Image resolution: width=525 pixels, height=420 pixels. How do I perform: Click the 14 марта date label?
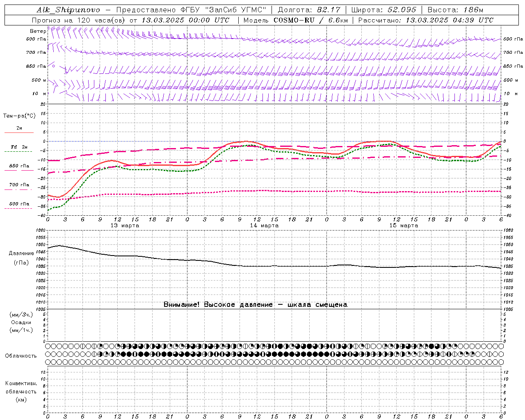(x=264, y=226)
